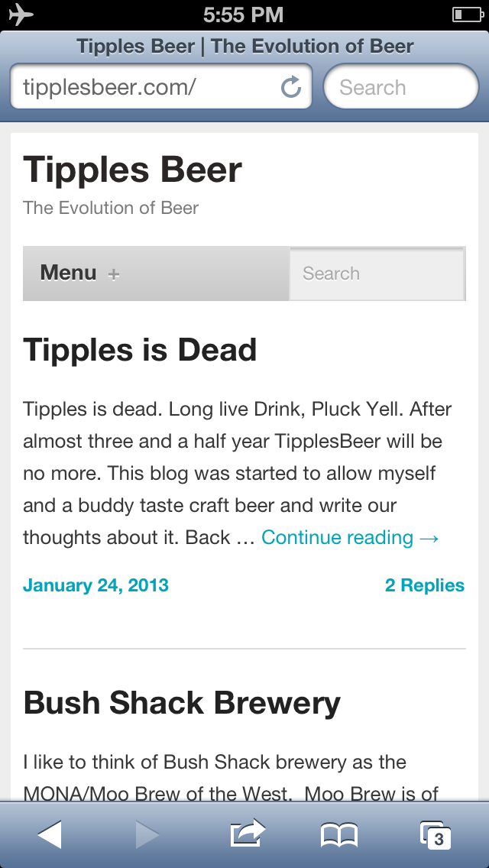Open the bookmarks book icon
Viewport: 489px width, 868px height.
[339, 836]
